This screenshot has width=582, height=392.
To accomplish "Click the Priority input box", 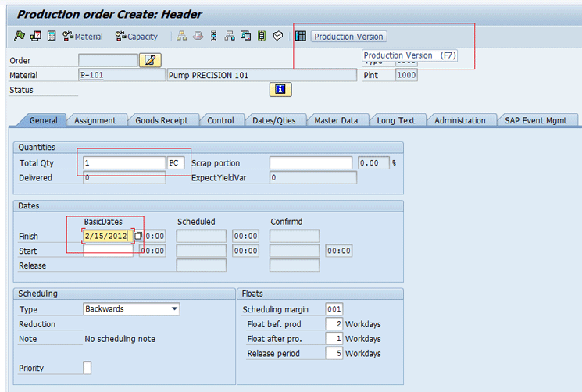I will (87, 368).
